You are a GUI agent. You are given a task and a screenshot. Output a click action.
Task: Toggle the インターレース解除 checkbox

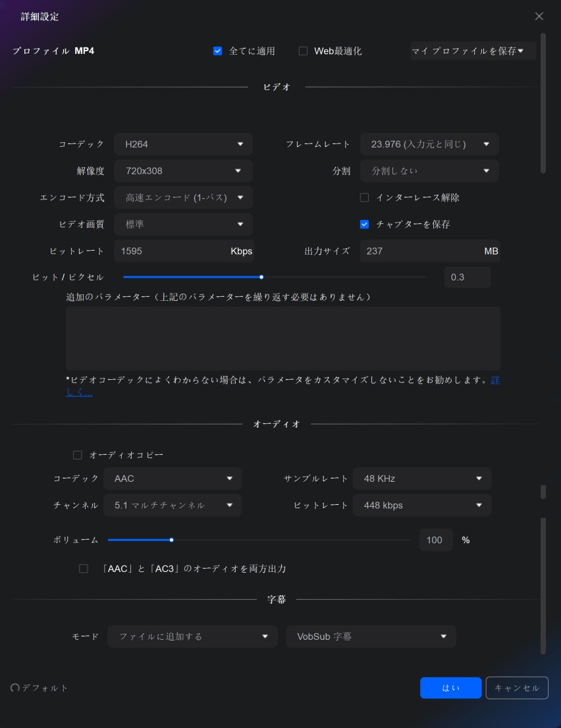(364, 197)
